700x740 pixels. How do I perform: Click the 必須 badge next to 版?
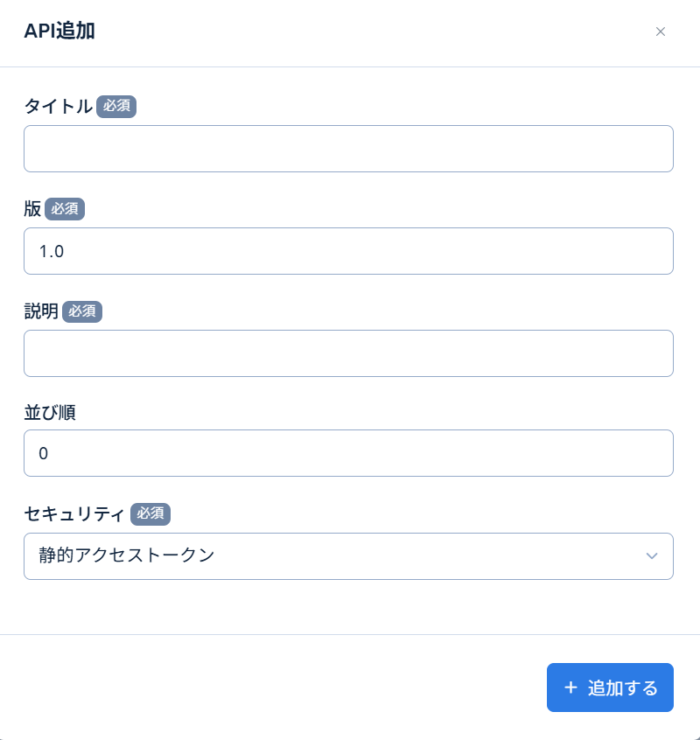click(66, 209)
